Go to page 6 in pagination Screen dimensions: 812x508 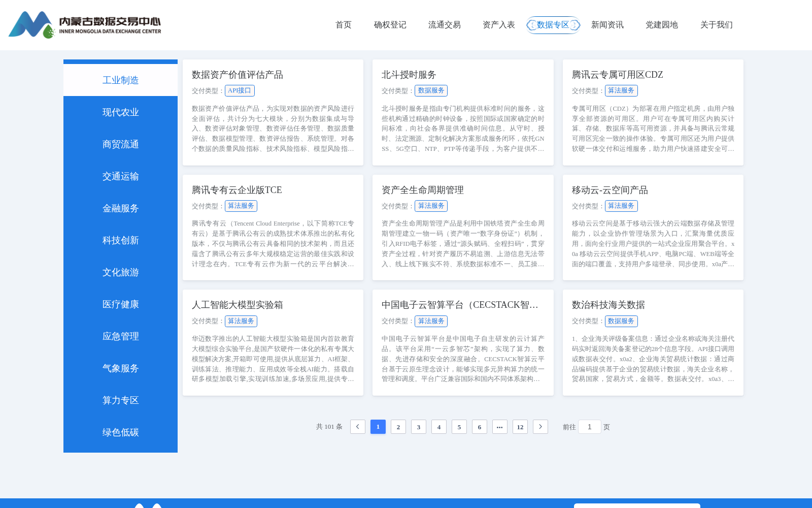point(480,427)
